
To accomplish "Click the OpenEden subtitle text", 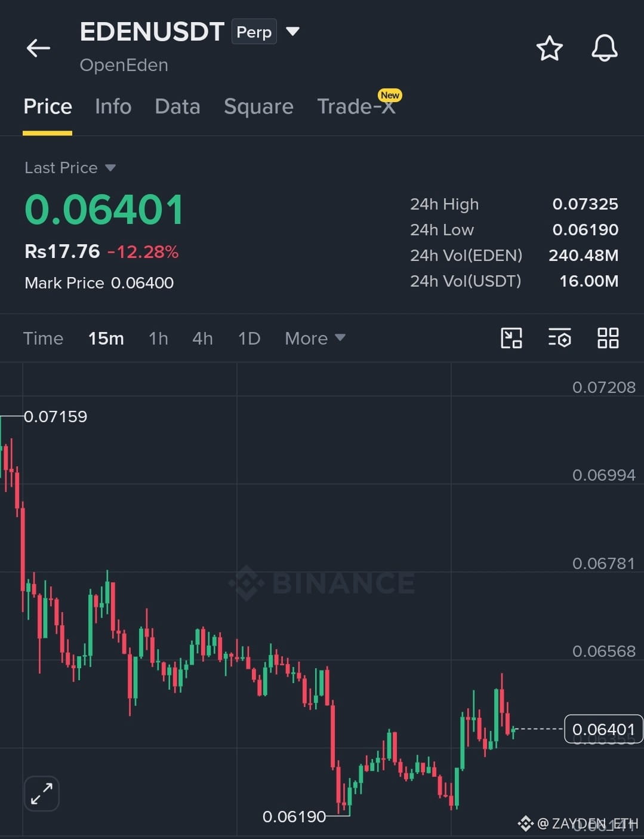I will click(124, 65).
